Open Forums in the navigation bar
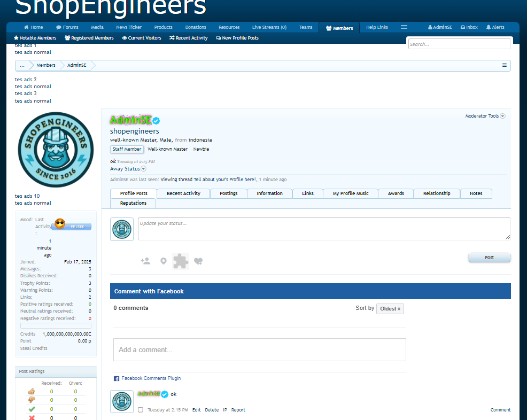The height and width of the screenshot is (420, 527). 67,27
